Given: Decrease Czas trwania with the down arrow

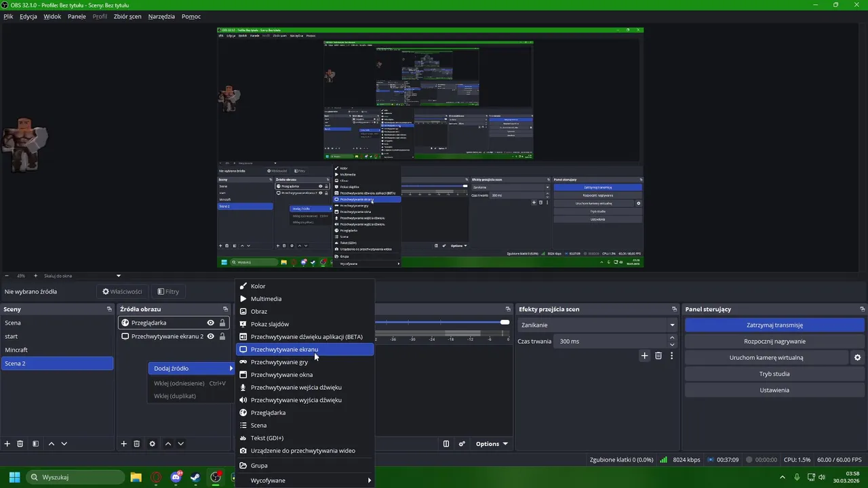Looking at the screenshot, I should [x=672, y=344].
